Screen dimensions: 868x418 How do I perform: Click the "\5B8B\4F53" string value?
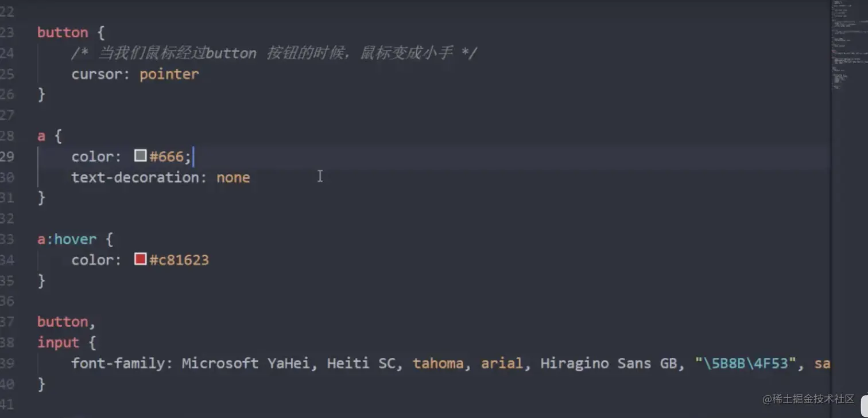click(746, 363)
